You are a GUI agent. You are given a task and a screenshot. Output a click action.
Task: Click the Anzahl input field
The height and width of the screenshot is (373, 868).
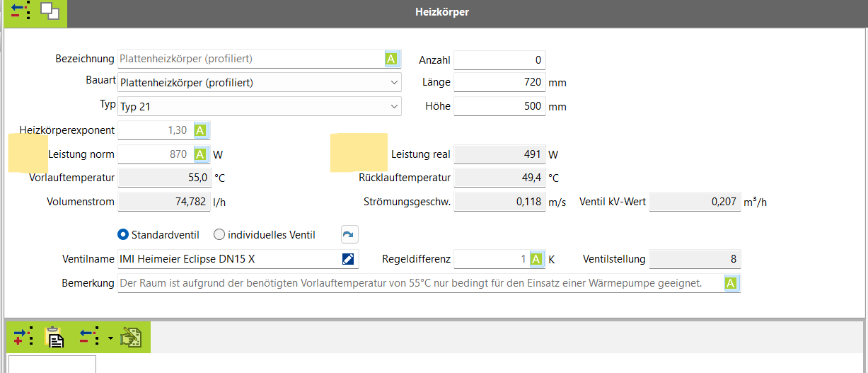(x=499, y=60)
